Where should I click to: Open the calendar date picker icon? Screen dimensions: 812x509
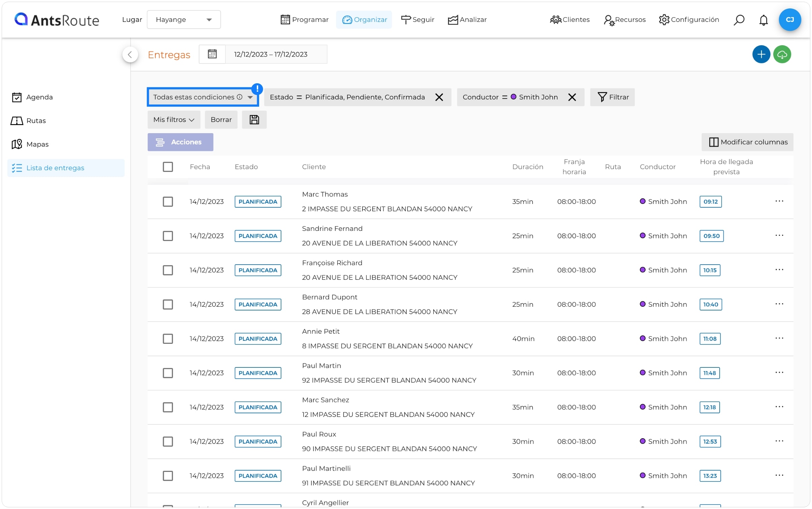[212, 54]
